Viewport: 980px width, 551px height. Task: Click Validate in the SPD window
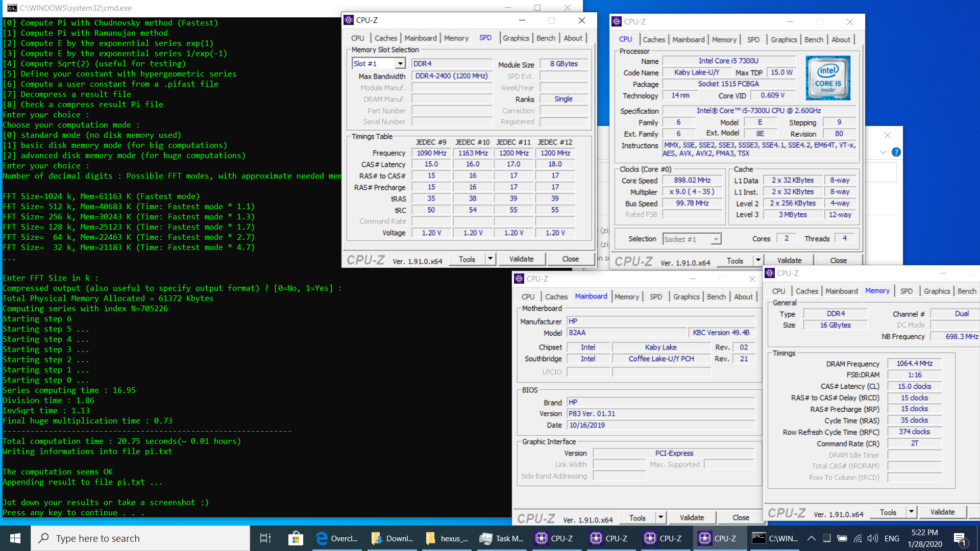pyautogui.click(x=521, y=259)
